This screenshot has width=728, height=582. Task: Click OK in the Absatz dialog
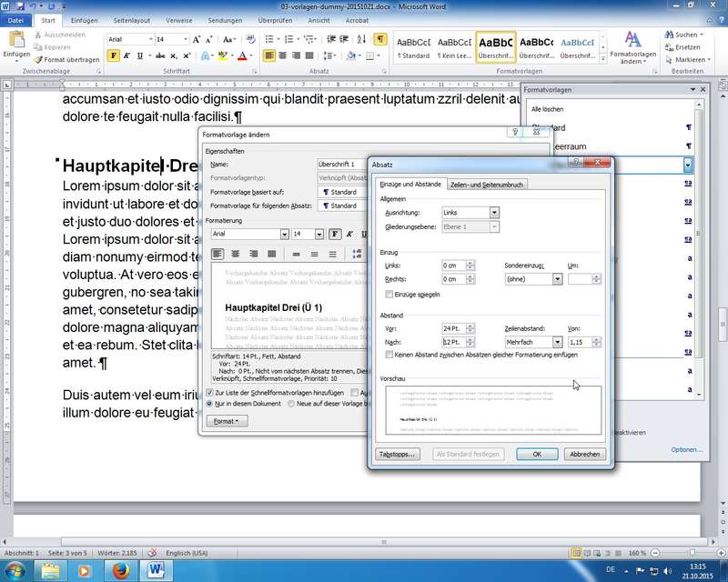[x=536, y=454]
